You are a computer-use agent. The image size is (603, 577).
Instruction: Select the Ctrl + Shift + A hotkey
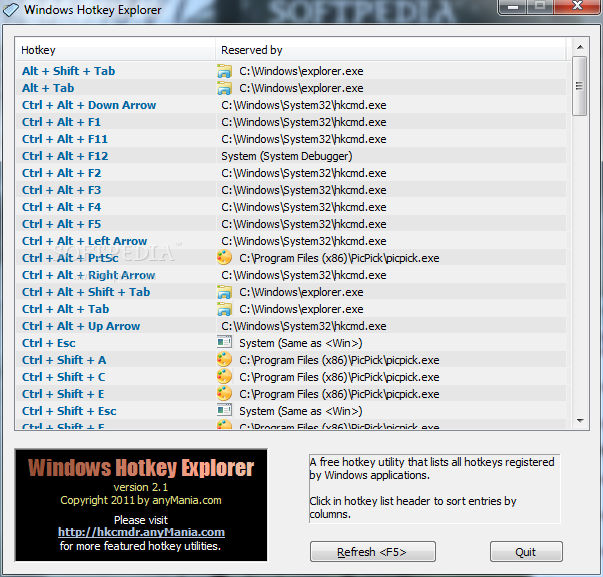point(64,360)
